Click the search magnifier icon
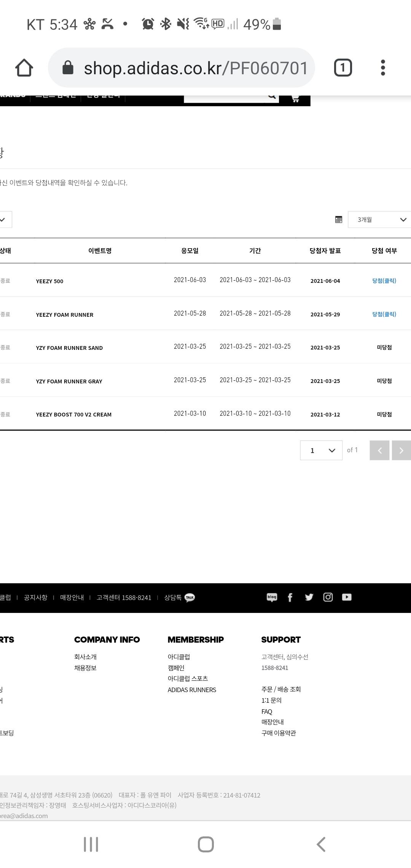Viewport: 411px width, 868px height. tap(272, 96)
